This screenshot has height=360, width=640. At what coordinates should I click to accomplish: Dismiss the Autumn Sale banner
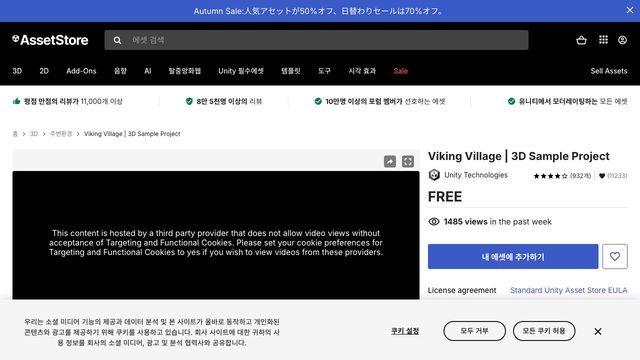(630, 10)
